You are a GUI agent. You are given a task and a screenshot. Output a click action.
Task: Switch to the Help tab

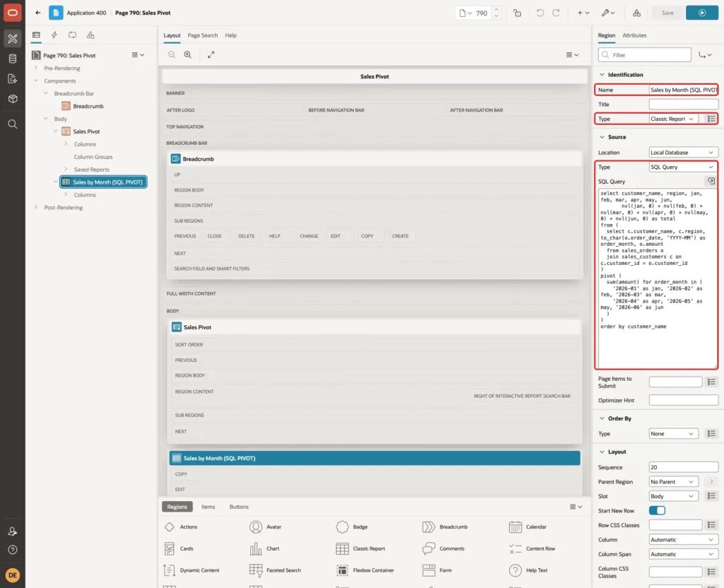coord(230,35)
